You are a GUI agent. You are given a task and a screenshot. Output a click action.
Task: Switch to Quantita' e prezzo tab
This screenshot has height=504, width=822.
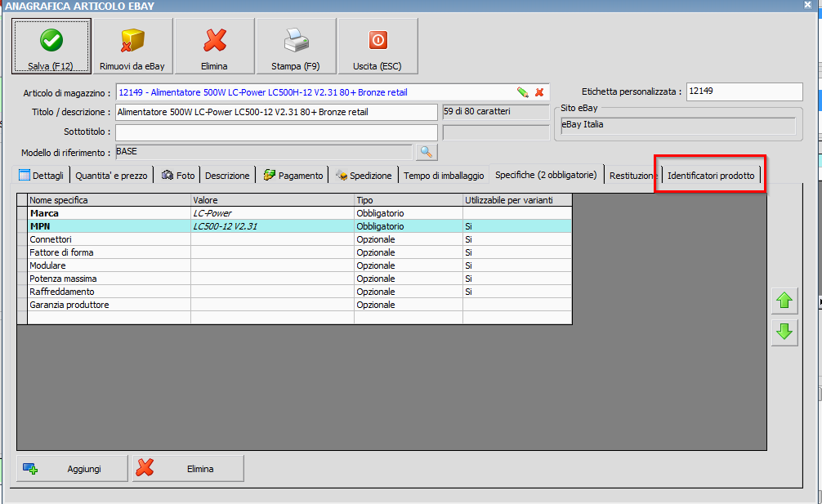click(x=111, y=176)
